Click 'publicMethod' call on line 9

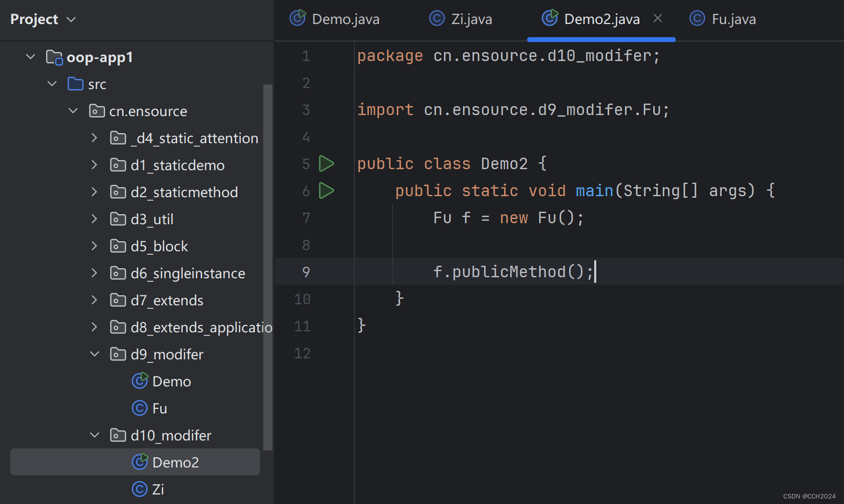point(509,272)
